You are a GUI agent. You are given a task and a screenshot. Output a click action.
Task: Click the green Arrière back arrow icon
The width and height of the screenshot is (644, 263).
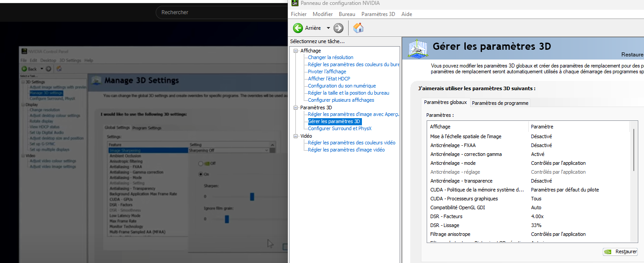tap(298, 28)
